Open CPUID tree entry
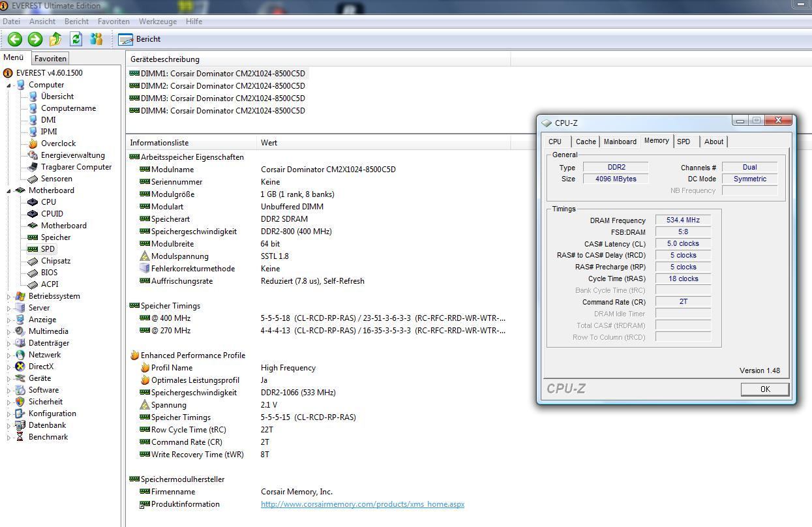The image size is (812, 527). (x=52, y=214)
